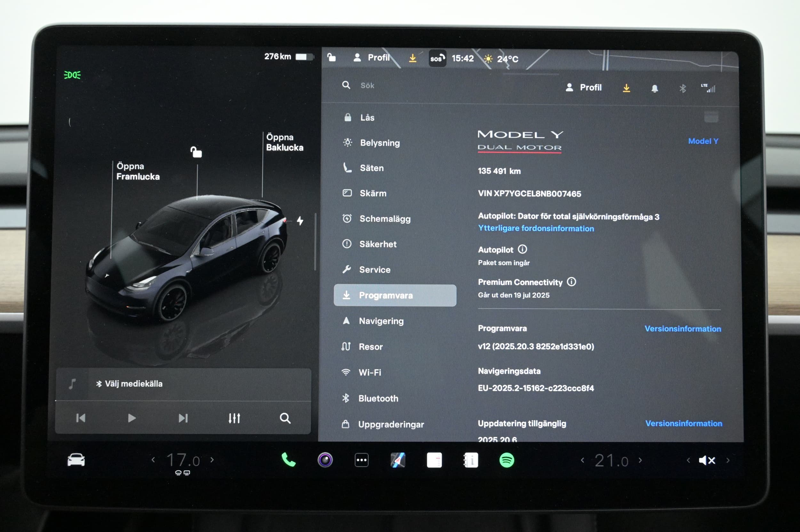Tap the status bar unlock padlock icon
Screen dimensions: 800x532
[x=331, y=57]
